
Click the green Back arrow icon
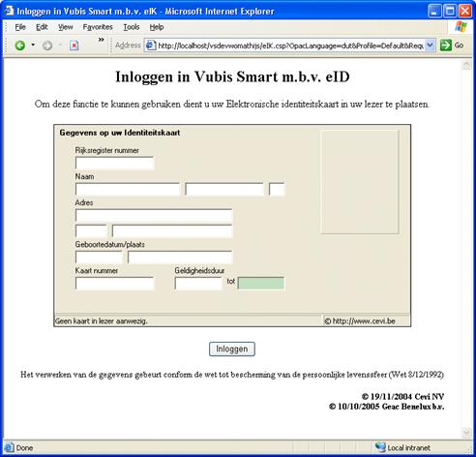coord(20,46)
